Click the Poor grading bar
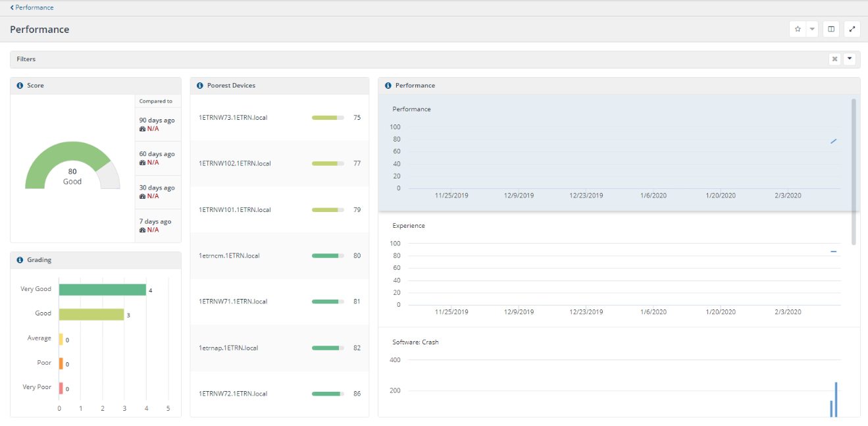The height and width of the screenshot is (426, 868). click(x=61, y=363)
